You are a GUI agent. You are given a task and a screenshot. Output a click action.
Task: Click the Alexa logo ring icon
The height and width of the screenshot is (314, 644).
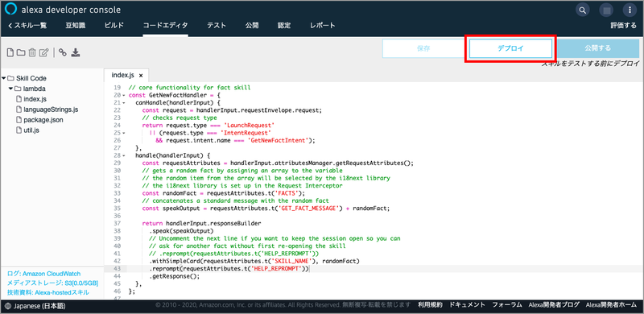point(11,10)
